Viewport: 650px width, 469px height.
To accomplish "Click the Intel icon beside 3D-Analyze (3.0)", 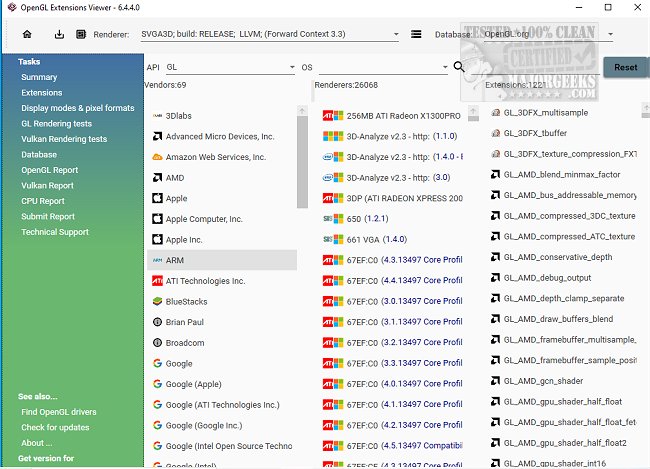I will [327, 177].
